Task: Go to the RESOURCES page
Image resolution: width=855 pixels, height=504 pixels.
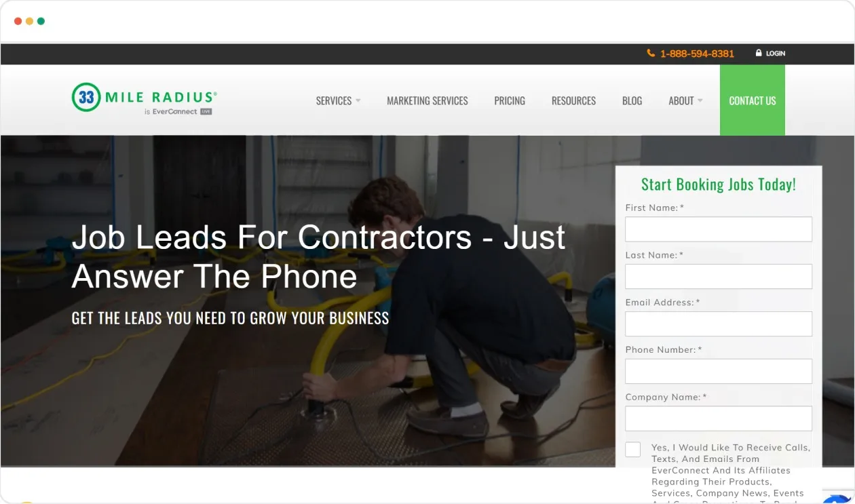Action: click(x=573, y=100)
